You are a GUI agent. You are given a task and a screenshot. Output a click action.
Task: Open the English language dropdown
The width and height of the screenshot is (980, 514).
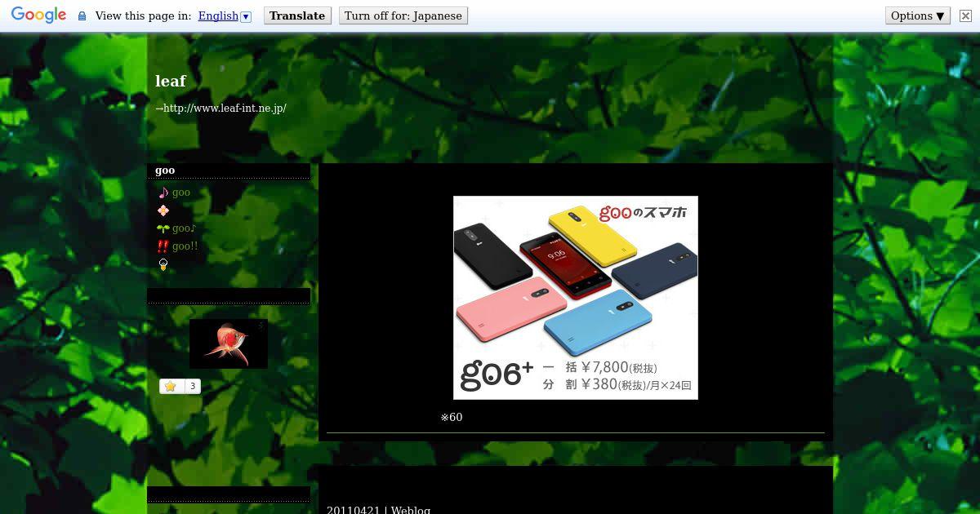(225, 16)
